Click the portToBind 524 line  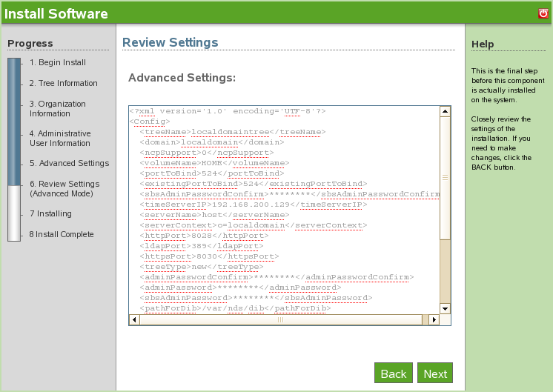click(211, 173)
